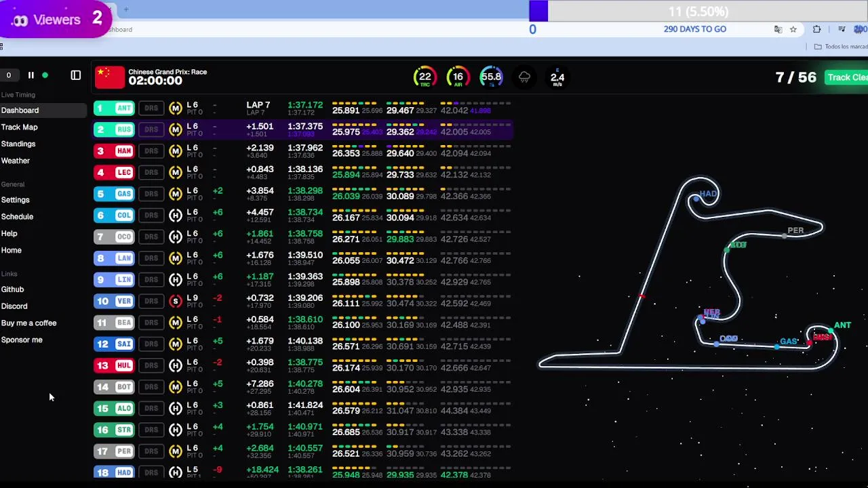Click the track temperature gauge showing 22
Image resolution: width=868 pixels, height=488 pixels.
tap(425, 77)
